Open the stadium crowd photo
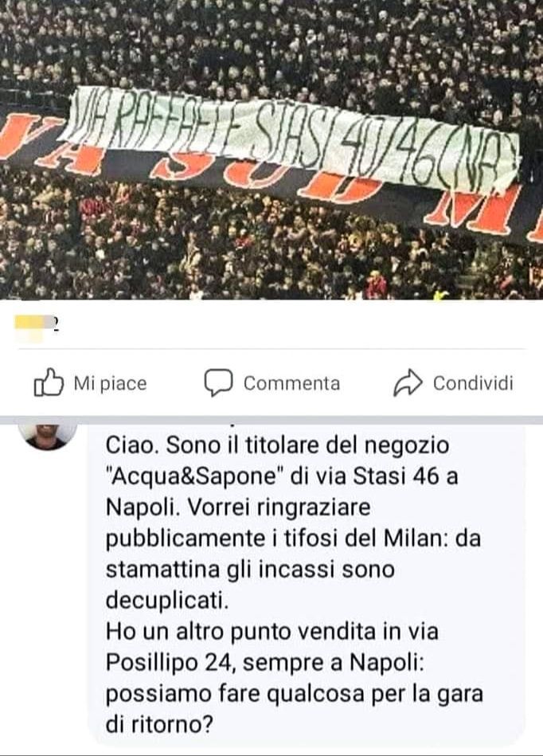The width and height of the screenshot is (543, 756). [x=271, y=150]
